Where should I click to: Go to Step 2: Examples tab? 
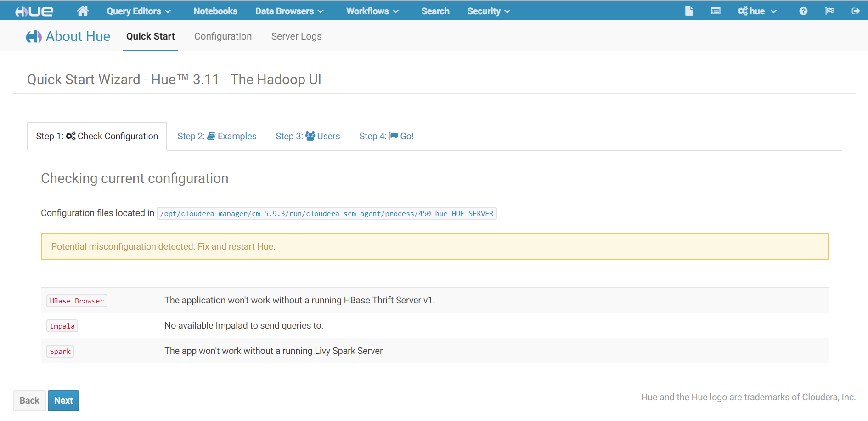tap(217, 136)
